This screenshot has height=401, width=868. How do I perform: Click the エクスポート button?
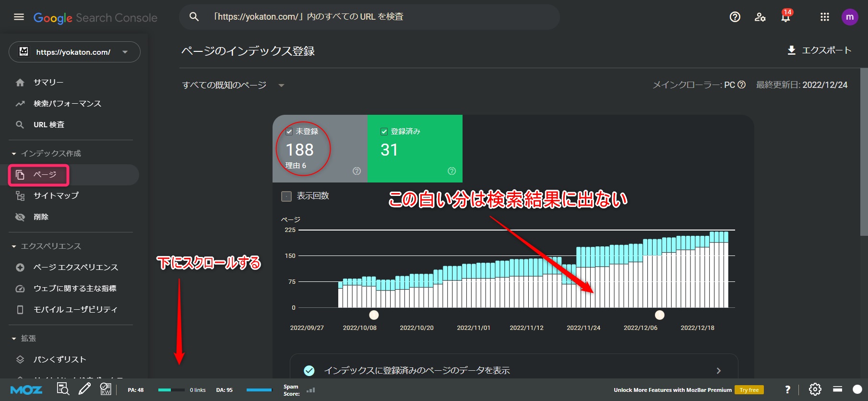click(x=820, y=50)
